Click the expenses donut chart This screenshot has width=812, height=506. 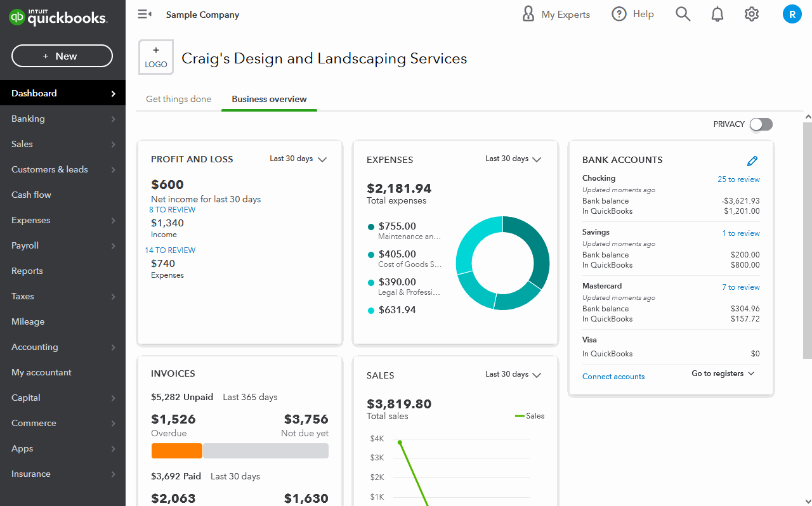pos(503,263)
